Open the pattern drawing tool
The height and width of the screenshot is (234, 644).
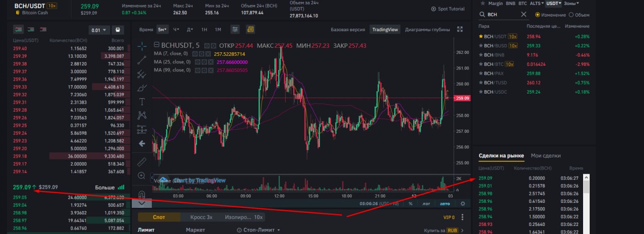[x=141, y=115]
